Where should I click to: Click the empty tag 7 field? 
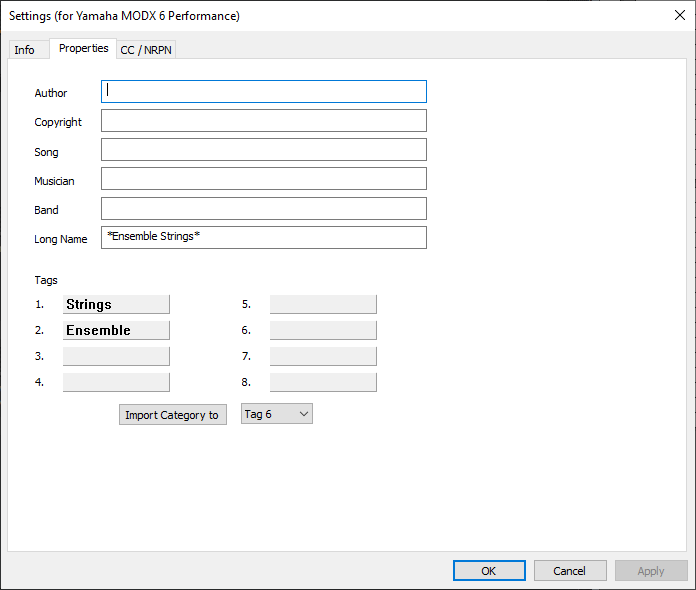[323, 356]
